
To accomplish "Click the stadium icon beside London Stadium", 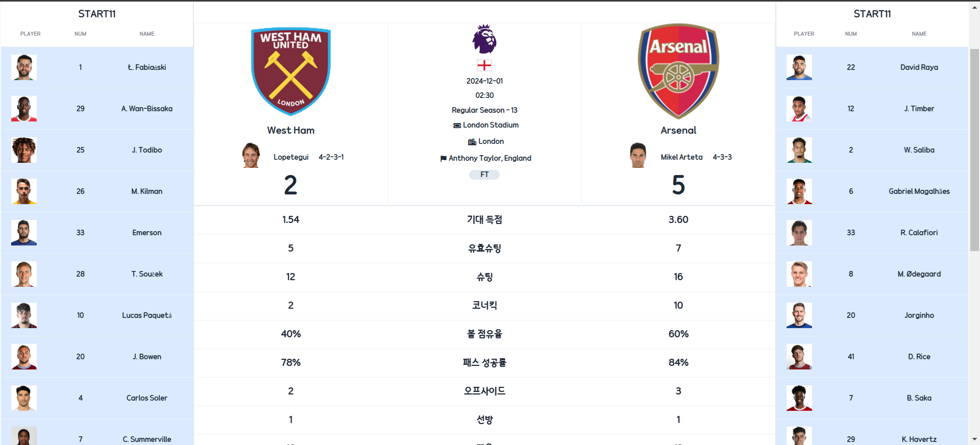I will [457, 126].
